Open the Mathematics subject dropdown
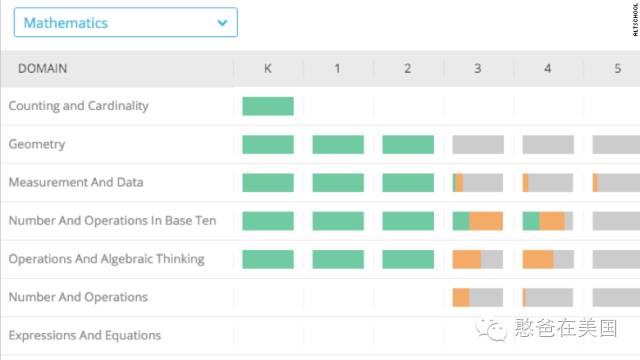 tap(126, 22)
